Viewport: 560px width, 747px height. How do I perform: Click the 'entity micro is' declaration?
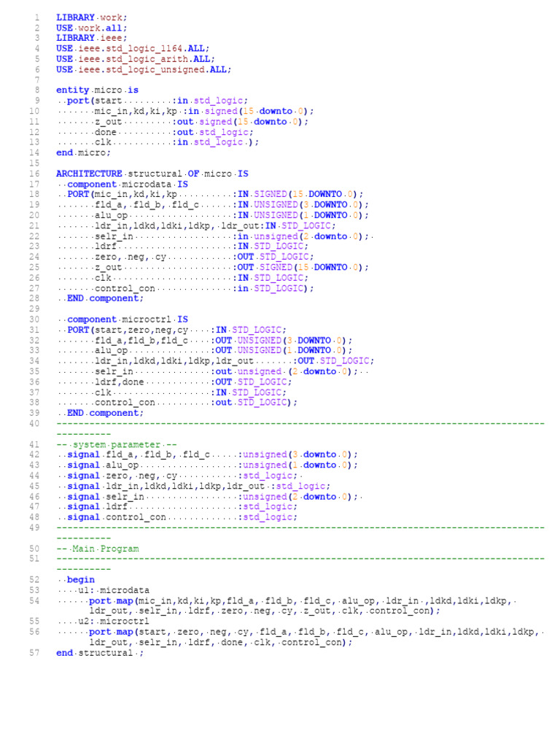(97, 90)
